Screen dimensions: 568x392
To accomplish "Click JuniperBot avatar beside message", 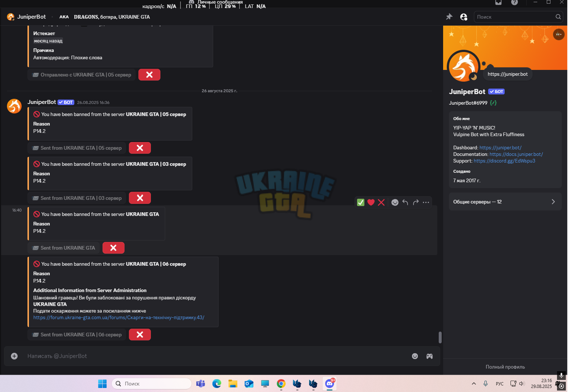I will 14,106.
